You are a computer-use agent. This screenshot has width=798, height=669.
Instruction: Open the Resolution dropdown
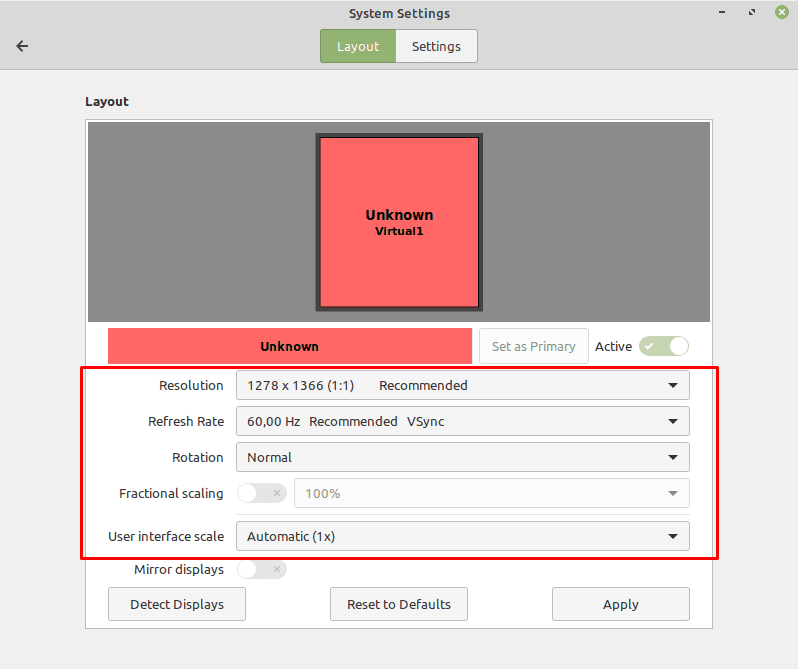(463, 386)
